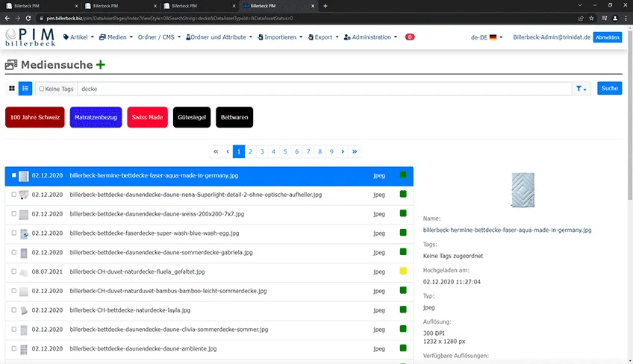The height and width of the screenshot is (364, 633).
Task: Click the red notification badge showing 0
Action: (x=409, y=37)
